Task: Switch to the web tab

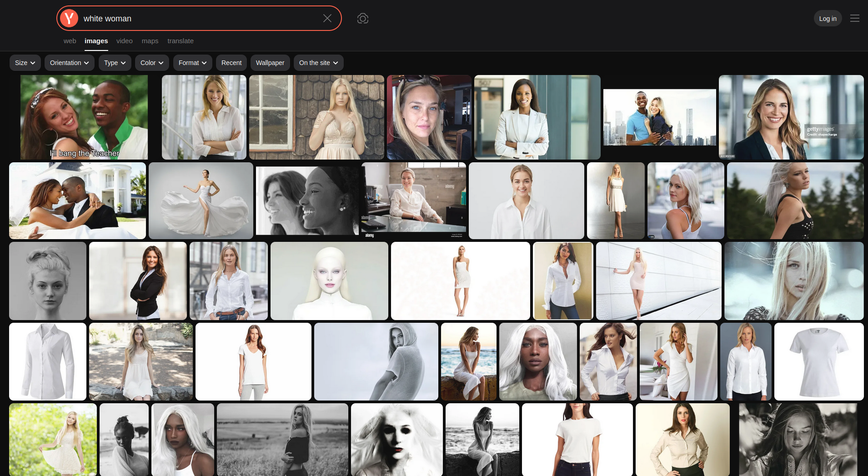Action: click(x=70, y=41)
